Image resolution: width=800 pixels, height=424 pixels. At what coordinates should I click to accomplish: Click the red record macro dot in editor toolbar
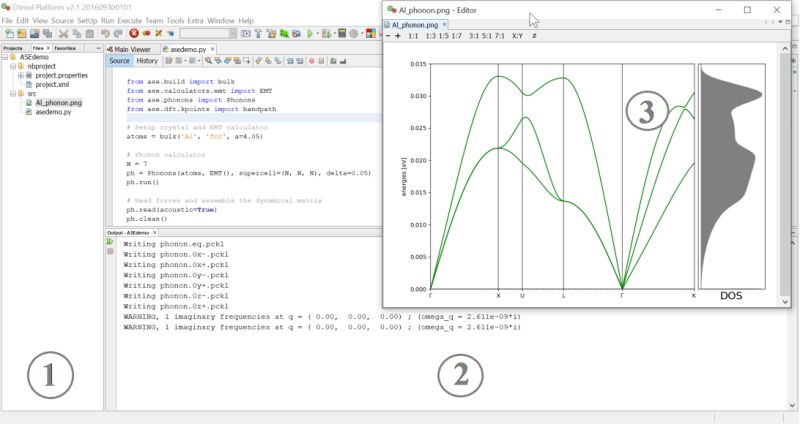[311, 61]
